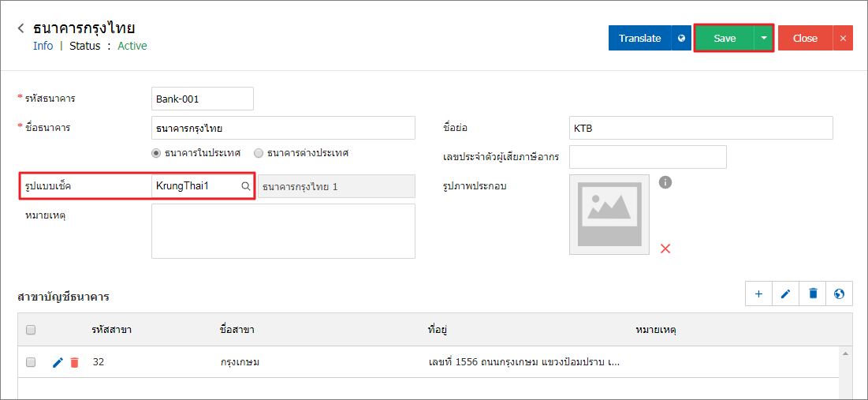This screenshot has width=868, height=400.
Task: Remove the picture with red X icon
Action: point(665,249)
